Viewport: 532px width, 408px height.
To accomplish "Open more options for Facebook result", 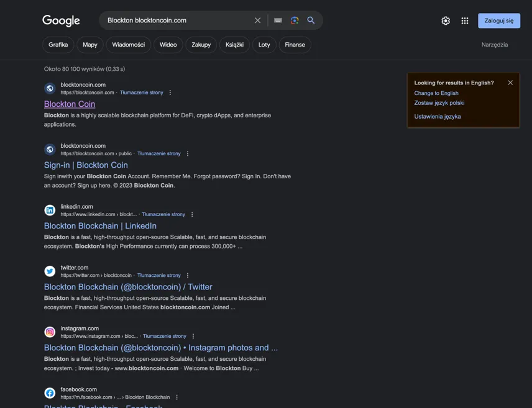I will pyautogui.click(x=177, y=397).
